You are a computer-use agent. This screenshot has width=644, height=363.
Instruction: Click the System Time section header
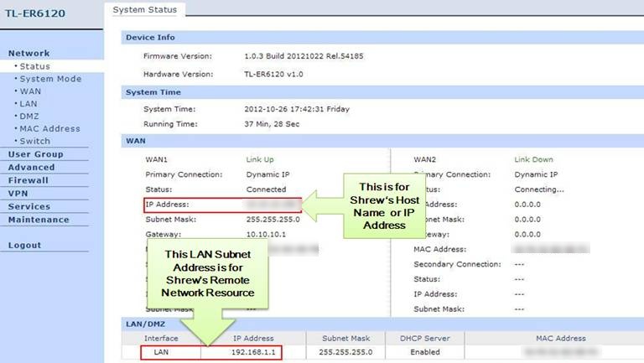point(153,92)
